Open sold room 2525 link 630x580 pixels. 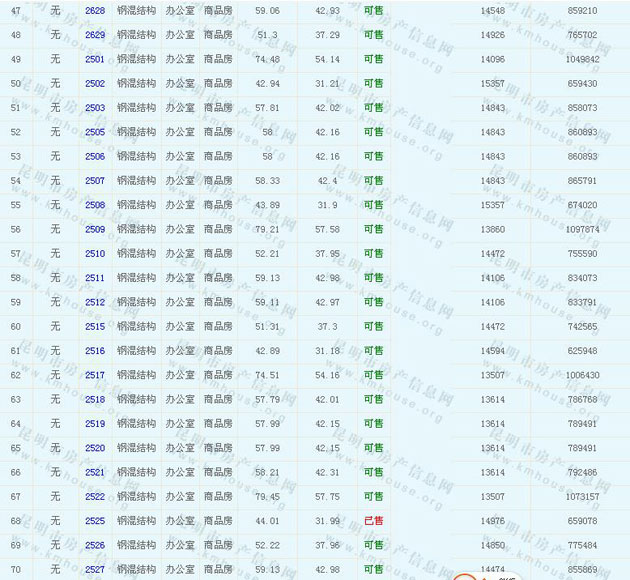pyautogui.click(x=95, y=521)
